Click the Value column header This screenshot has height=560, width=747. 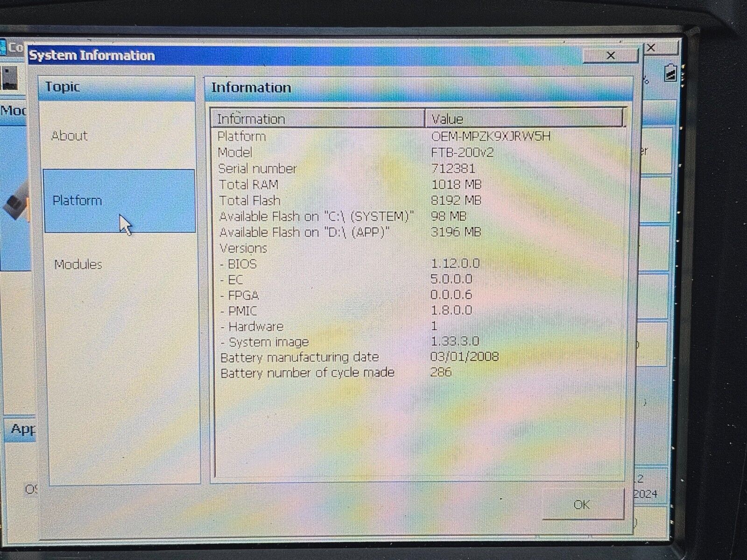[524, 119]
